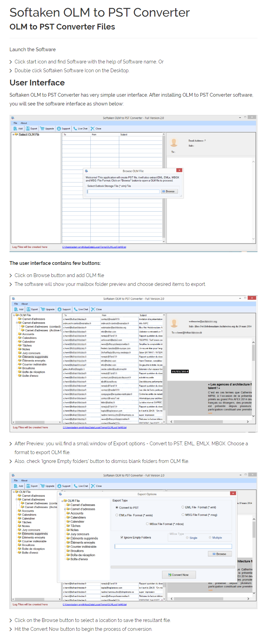
Task: Collapse OLM File root in mailbox preview screenshot
Action: 14,315
